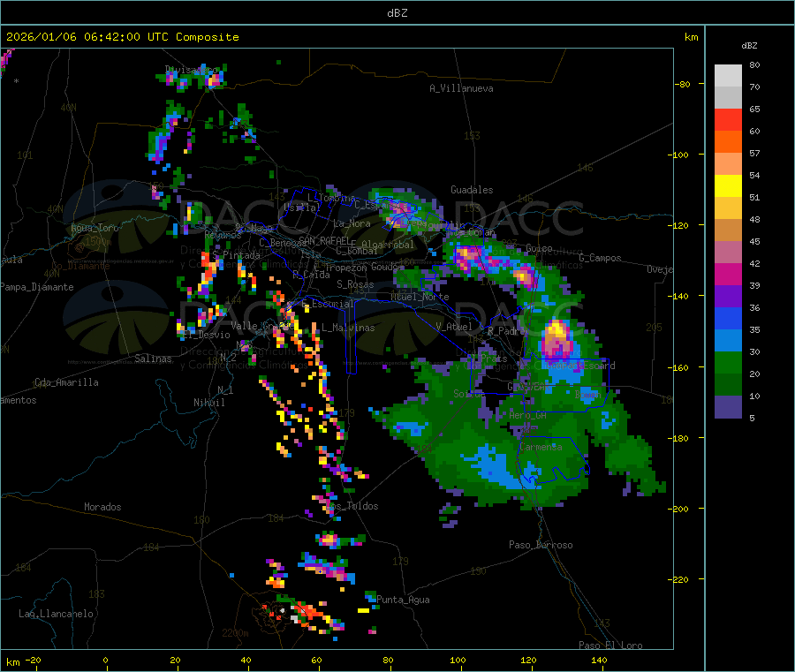Click the dark orange 57-60 dBZ legend swatch
The image size is (795, 672).
pos(728,142)
